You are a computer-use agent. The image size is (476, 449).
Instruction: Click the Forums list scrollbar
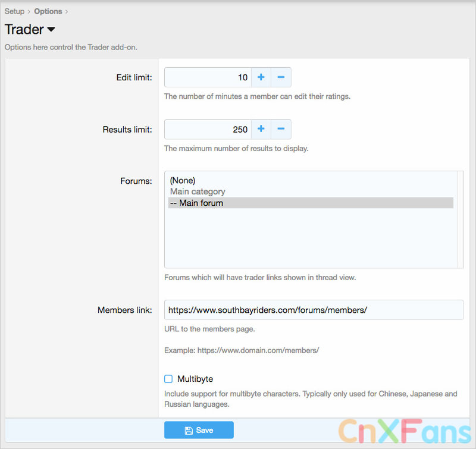tap(460, 219)
